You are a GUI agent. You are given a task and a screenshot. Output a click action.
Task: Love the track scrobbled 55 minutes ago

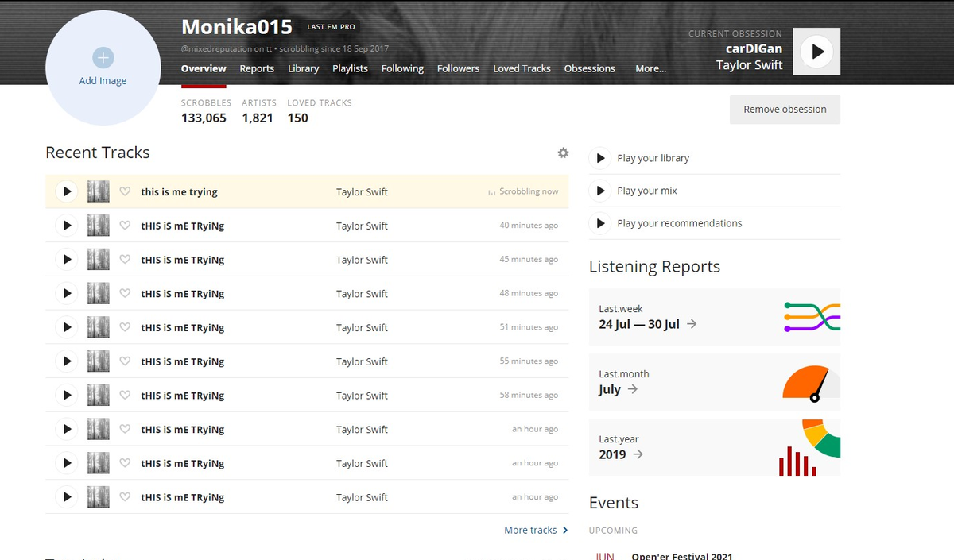125,361
